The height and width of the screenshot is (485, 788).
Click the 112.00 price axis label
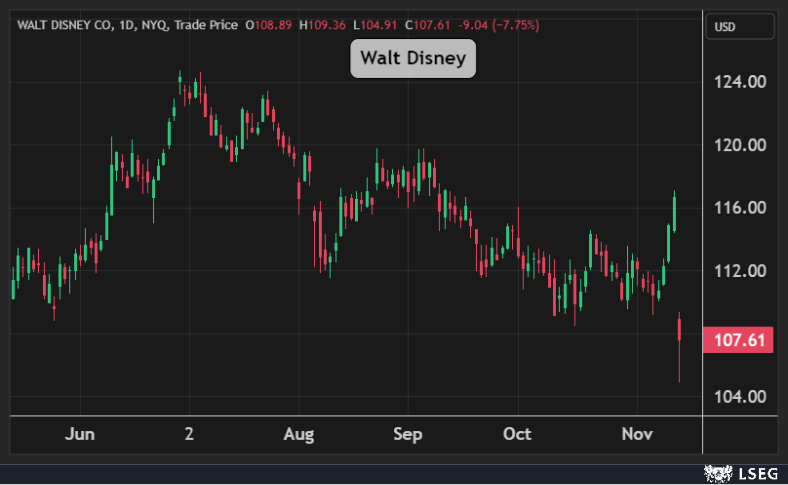740,271
